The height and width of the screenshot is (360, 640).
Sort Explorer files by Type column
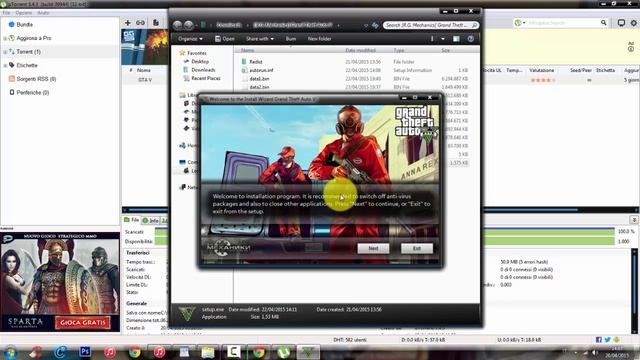(x=399, y=50)
